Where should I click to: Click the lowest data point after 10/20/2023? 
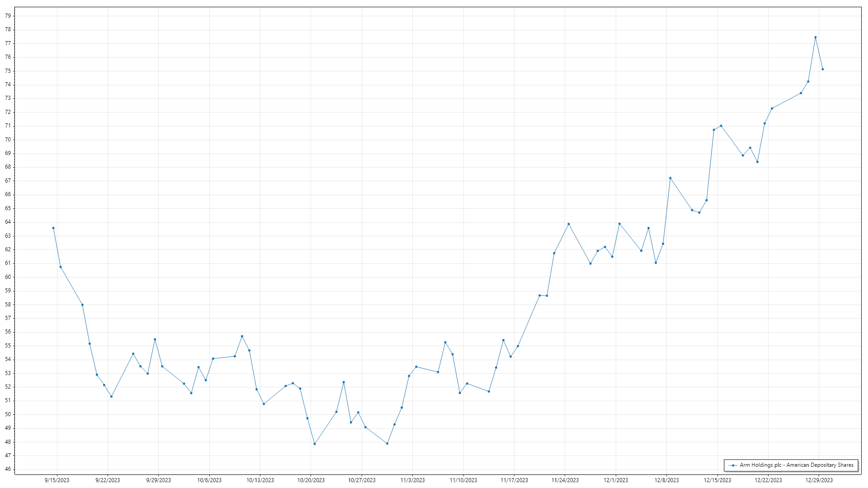pyautogui.click(x=315, y=444)
